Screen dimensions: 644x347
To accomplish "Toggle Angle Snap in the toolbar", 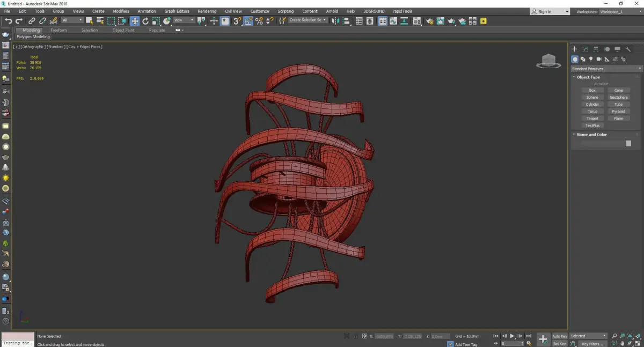I will click(x=248, y=21).
